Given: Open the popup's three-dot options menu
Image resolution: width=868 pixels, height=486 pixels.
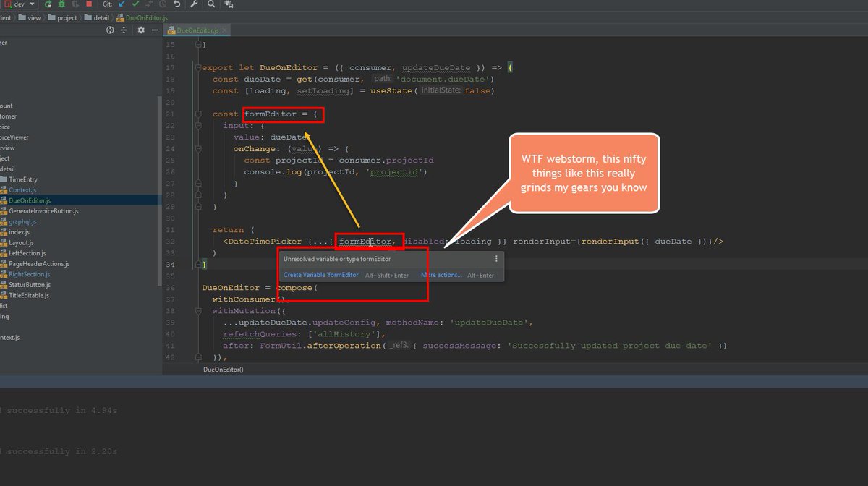Looking at the screenshot, I should (x=496, y=258).
